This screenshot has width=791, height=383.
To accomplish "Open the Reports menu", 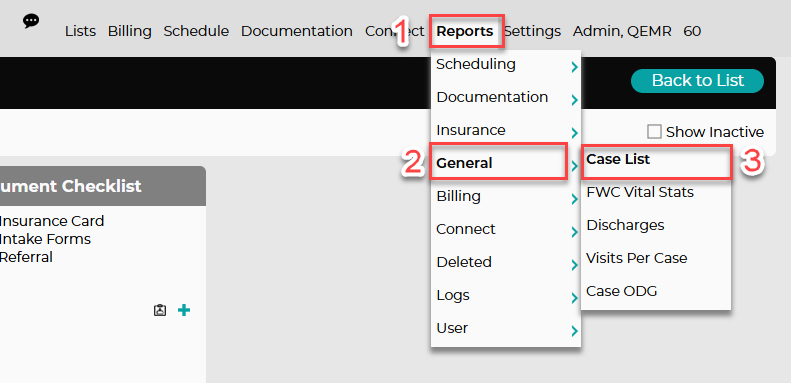I will (x=465, y=31).
